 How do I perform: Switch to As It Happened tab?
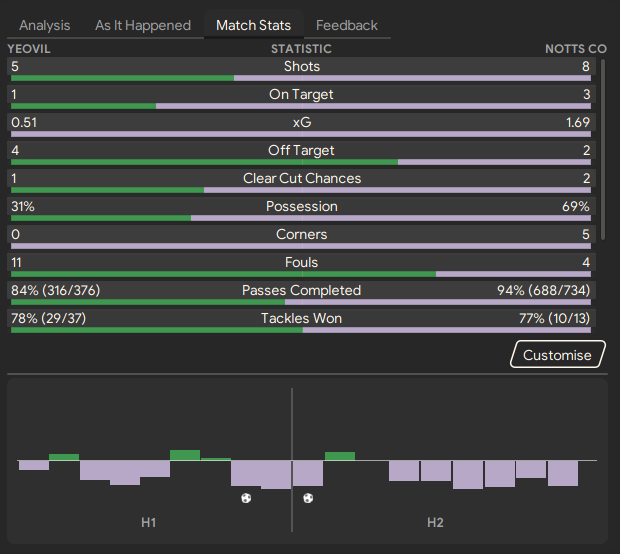tap(143, 25)
